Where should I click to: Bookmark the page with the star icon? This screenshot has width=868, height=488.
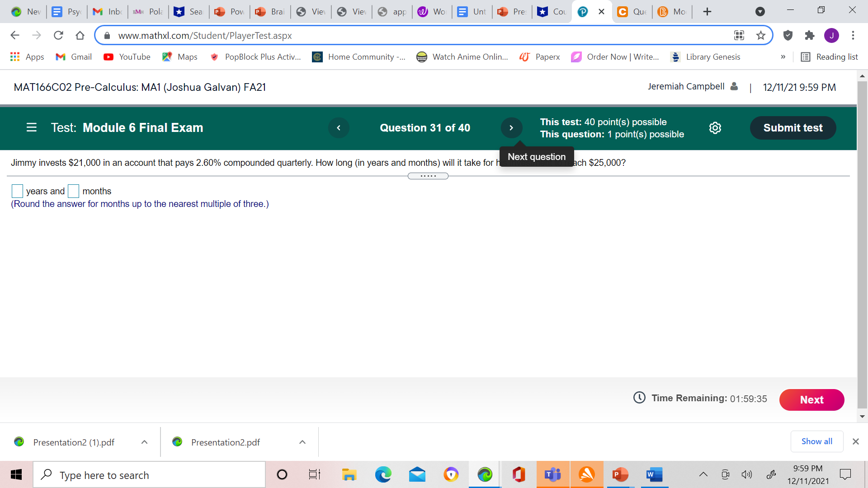point(761,35)
